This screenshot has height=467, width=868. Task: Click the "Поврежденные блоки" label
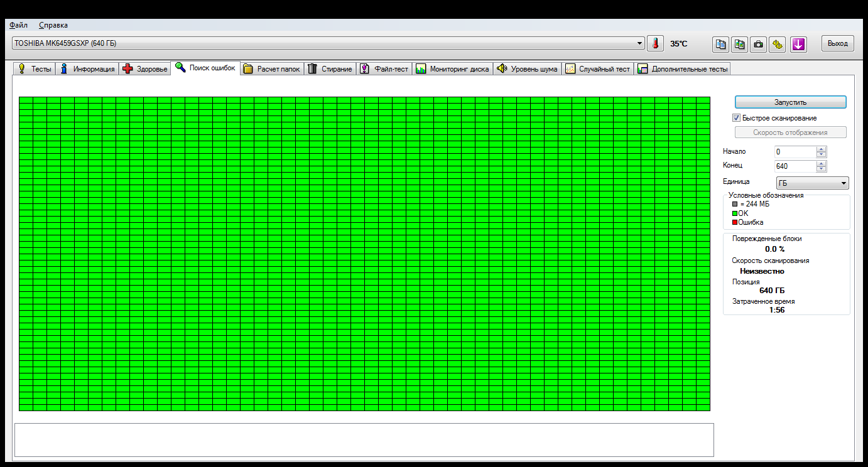point(767,239)
